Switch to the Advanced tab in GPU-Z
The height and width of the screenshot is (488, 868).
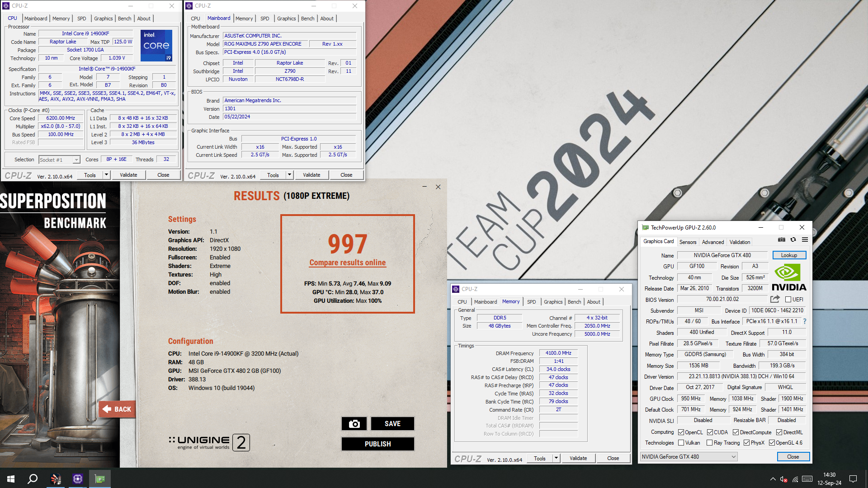click(713, 242)
